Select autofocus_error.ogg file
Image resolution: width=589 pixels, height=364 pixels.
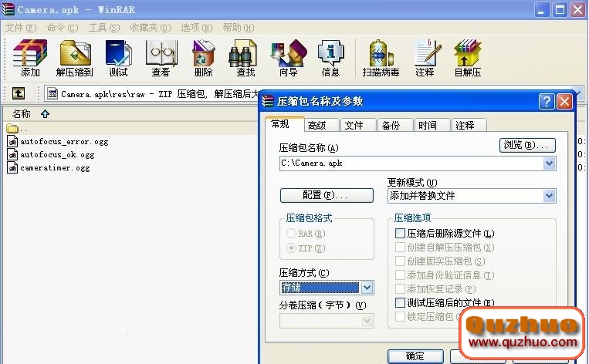click(x=58, y=141)
